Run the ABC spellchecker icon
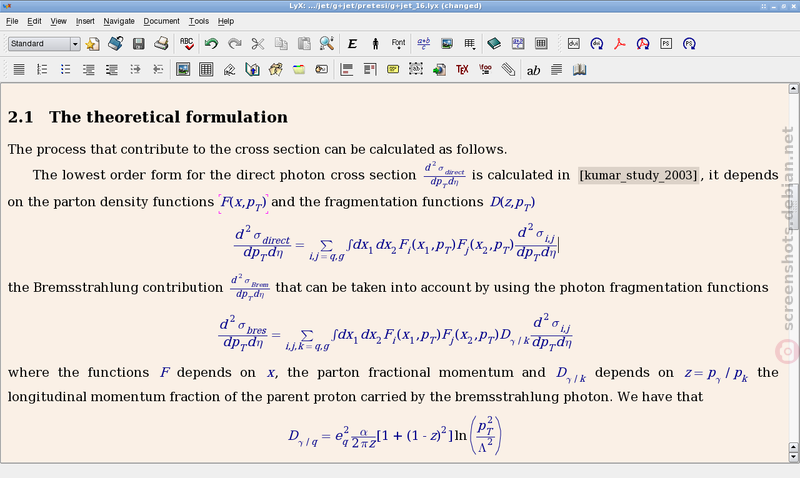The height and width of the screenshot is (478, 800). point(187,44)
